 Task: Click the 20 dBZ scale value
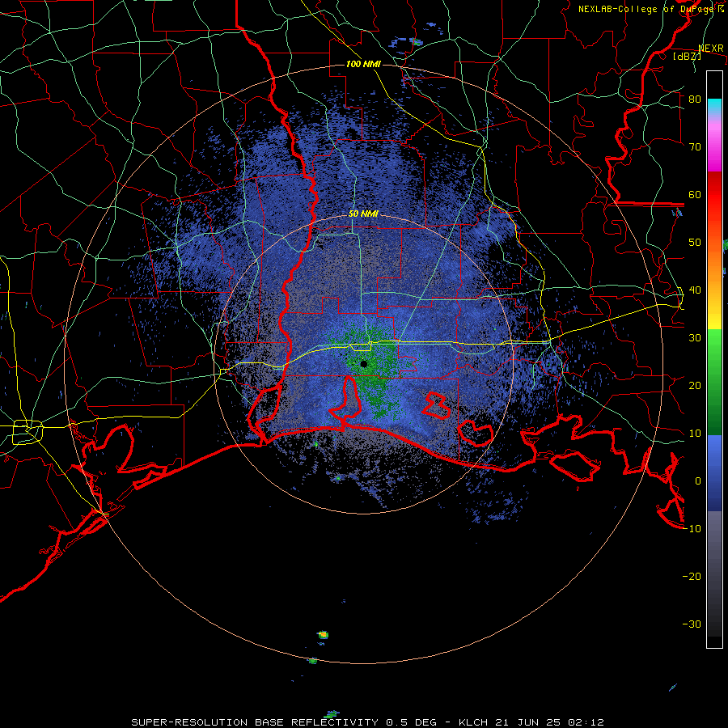pyautogui.click(x=695, y=386)
